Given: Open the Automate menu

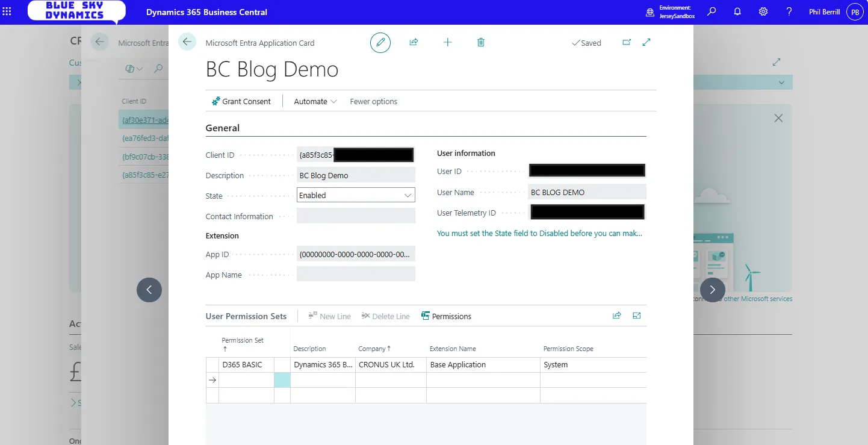Looking at the screenshot, I should [x=315, y=101].
